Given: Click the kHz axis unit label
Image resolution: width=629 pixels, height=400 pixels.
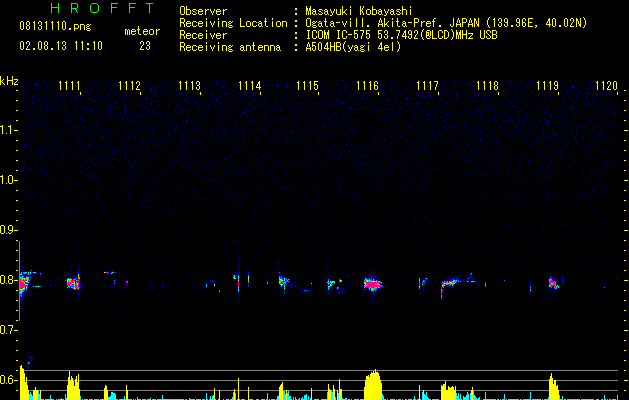Looking at the screenshot, I should [9, 81].
